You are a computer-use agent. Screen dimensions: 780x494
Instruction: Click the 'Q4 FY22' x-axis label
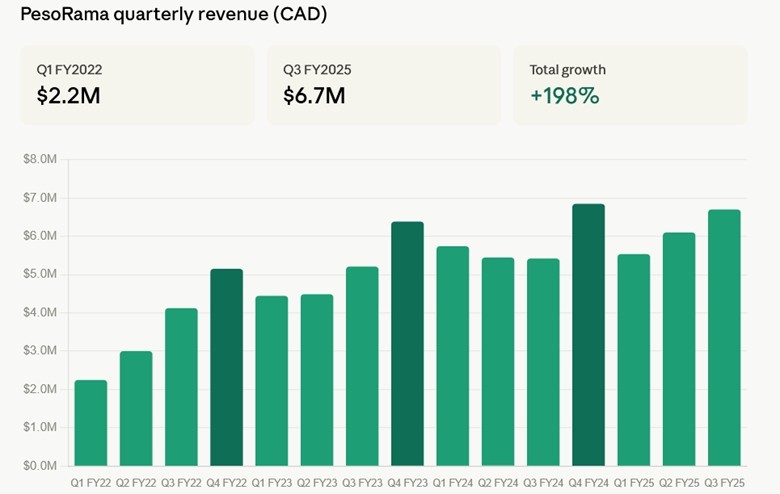(226, 483)
